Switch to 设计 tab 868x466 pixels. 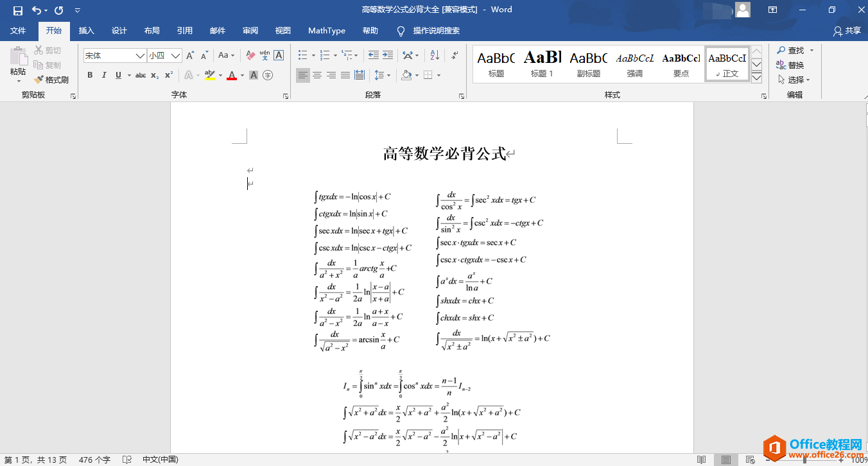point(119,31)
